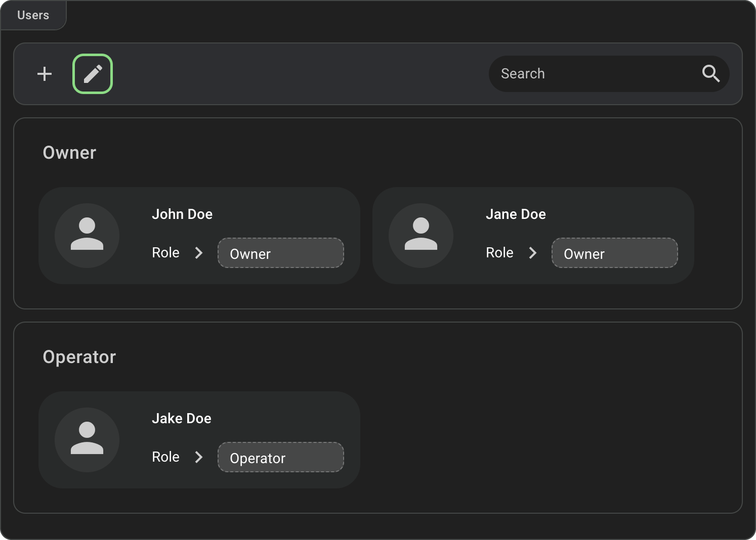Click Jane Doe's avatar icon
The image size is (756, 540).
[x=421, y=236]
